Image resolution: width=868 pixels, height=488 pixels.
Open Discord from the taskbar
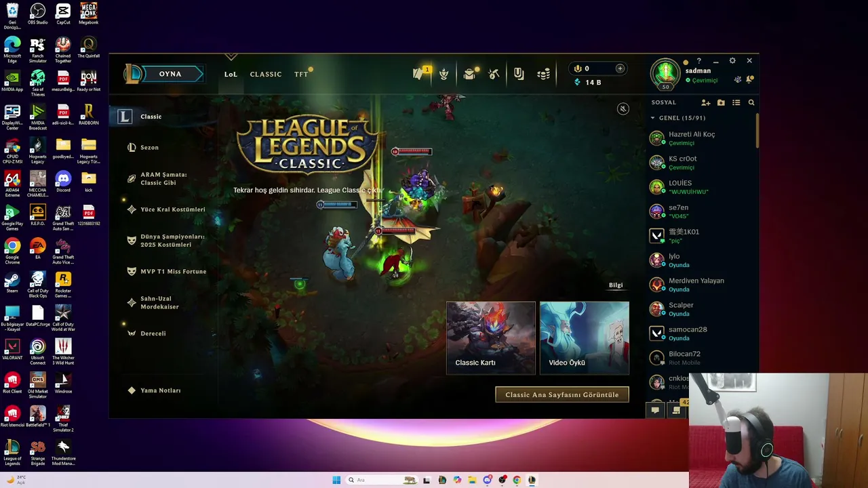(x=488, y=480)
